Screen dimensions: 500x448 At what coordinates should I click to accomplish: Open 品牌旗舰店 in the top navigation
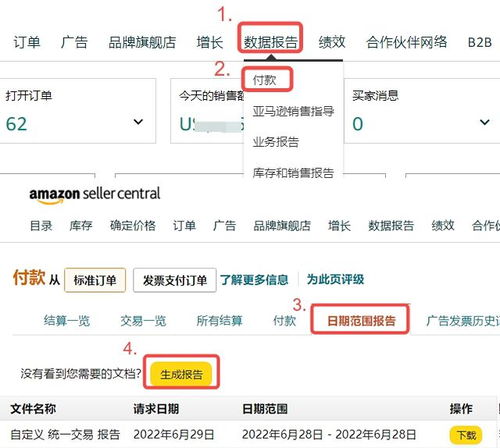pos(142,42)
